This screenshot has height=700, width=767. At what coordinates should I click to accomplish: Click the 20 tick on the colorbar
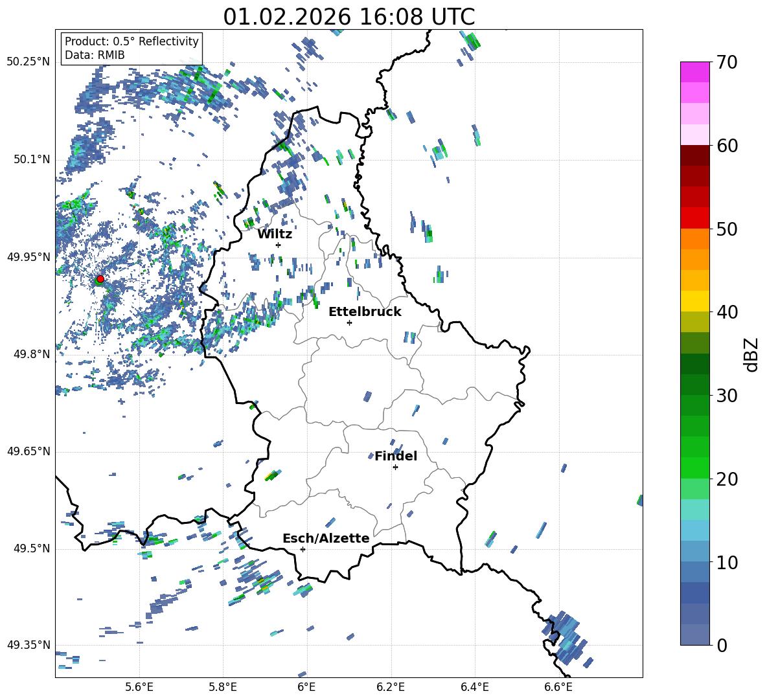727,479
